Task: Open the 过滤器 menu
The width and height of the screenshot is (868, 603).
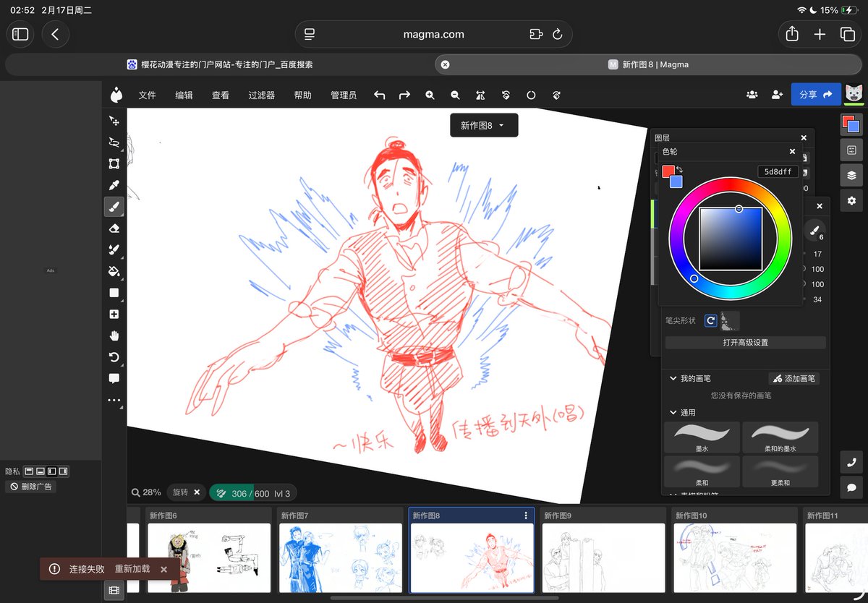Action: [x=262, y=95]
